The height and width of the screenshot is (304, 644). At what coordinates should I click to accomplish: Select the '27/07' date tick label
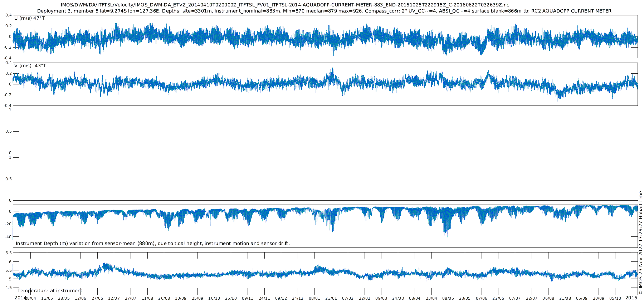coord(131,298)
